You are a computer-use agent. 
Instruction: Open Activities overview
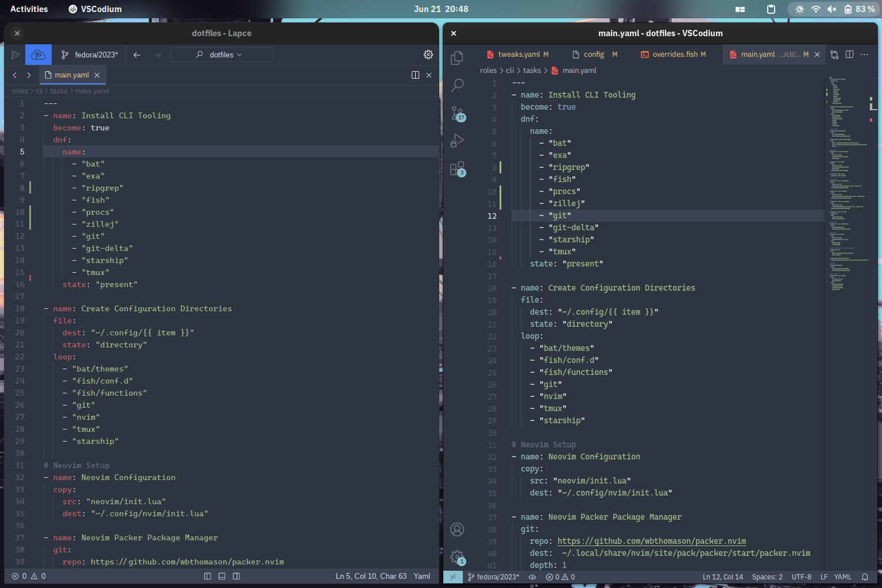29,9
